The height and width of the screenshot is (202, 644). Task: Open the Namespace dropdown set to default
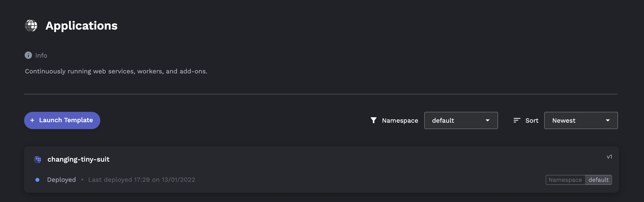pyautogui.click(x=461, y=120)
